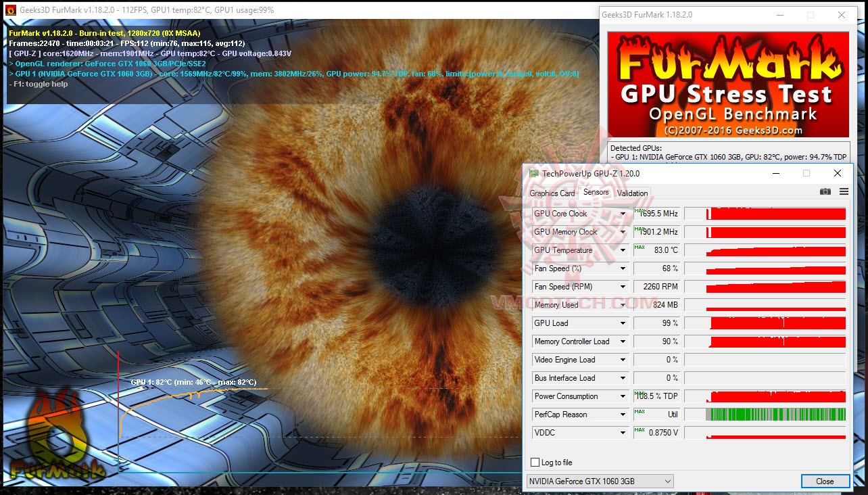Expand the GPU Load sensor dropdown

point(623,323)
